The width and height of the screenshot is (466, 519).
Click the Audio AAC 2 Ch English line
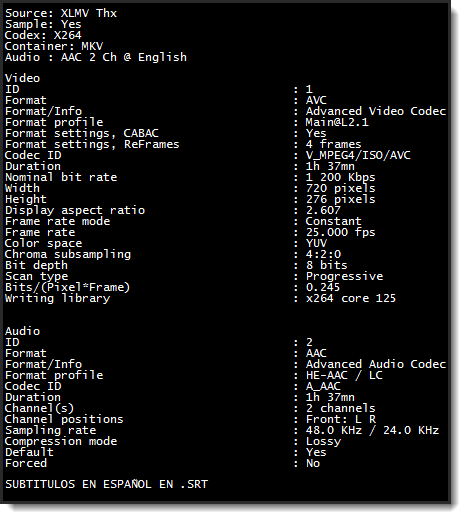click(x=96, y=57)
